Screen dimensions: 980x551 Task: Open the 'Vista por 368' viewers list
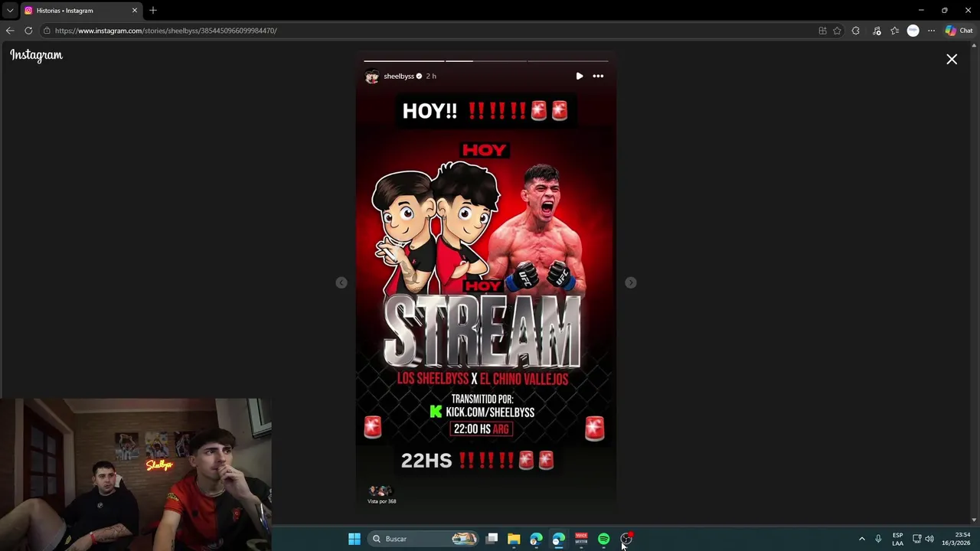pyautogui.click(x=381, y=494)
